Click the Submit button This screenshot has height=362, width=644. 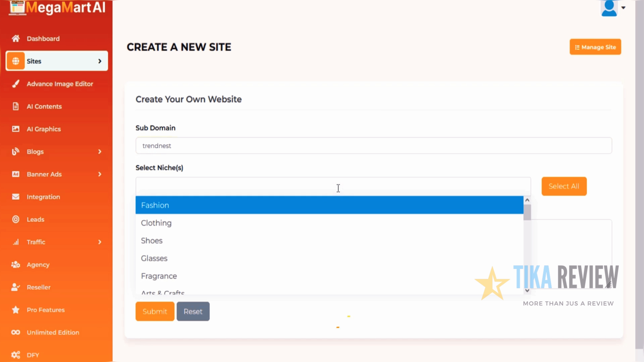(155, 311)
